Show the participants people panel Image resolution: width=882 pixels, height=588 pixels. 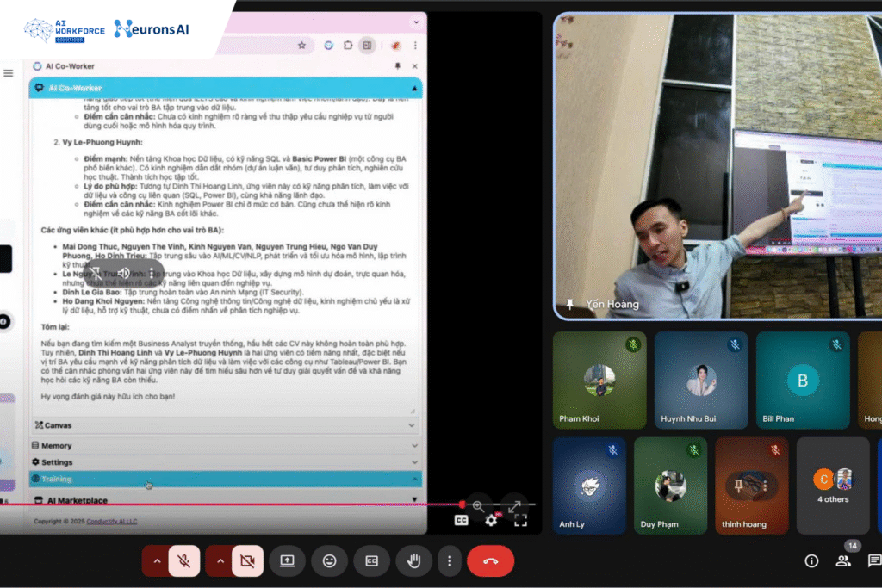coord(843,560)
